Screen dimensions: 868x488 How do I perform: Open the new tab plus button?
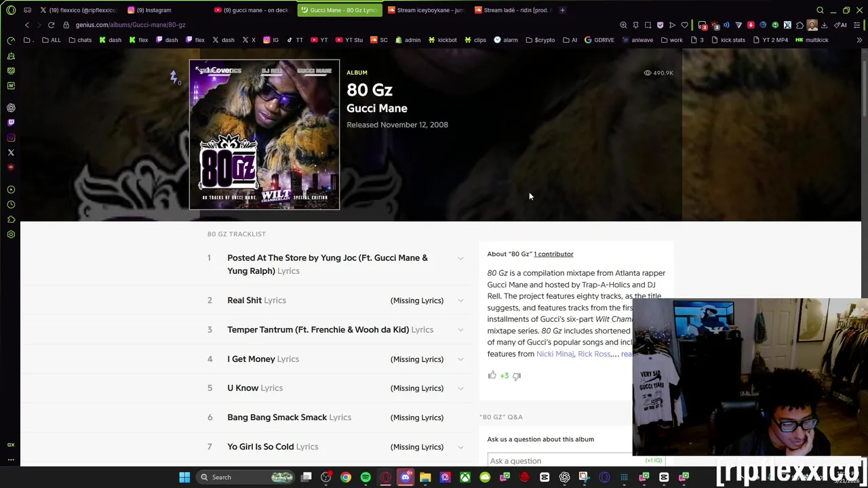click(562, 10)
